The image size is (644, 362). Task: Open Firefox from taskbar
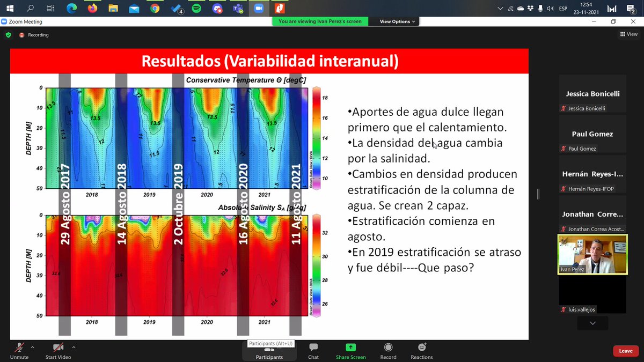click(92, 8)
